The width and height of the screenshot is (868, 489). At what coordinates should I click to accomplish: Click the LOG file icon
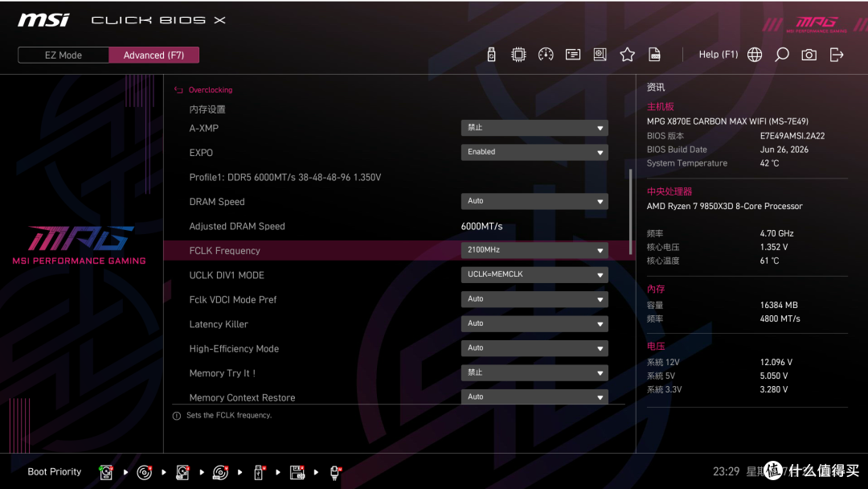654,54
